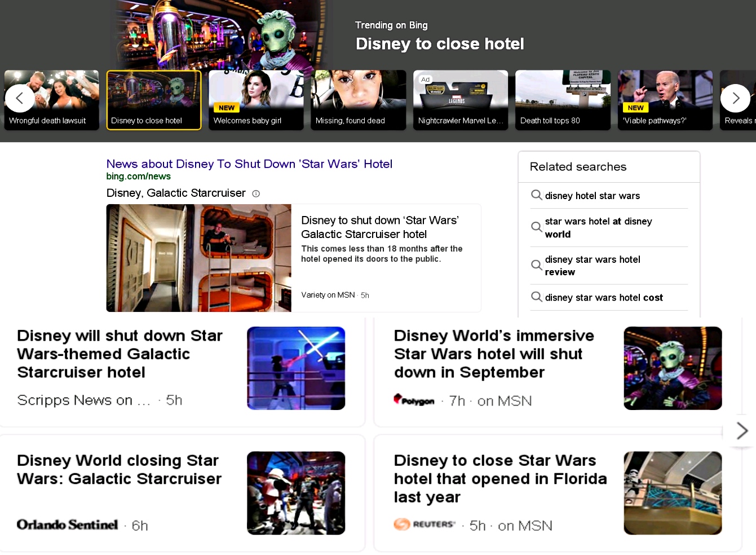Click the NEW badge on 'Viable pathways?' card
The height and width of the screenshot is (555, 756).
tap(635, 108)
